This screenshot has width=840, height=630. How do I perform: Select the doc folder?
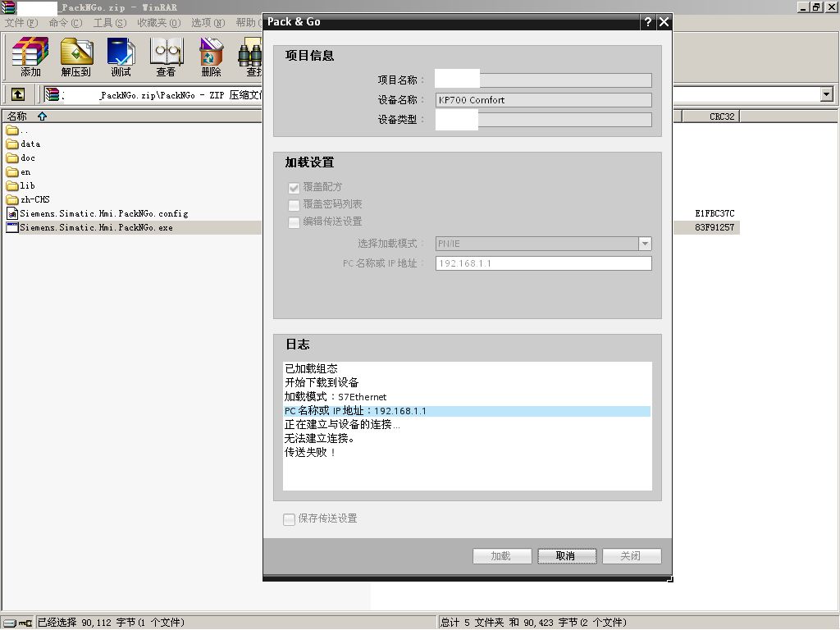[x=21, y=158]
